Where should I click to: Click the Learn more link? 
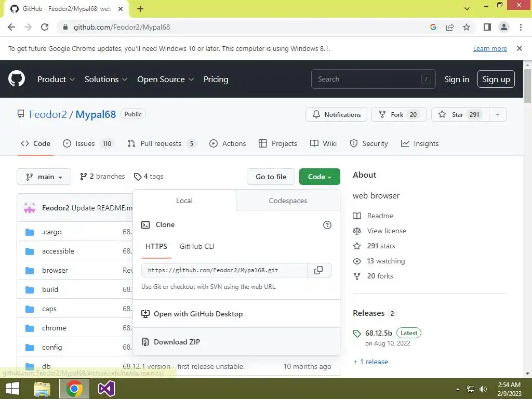coord(490,48)
